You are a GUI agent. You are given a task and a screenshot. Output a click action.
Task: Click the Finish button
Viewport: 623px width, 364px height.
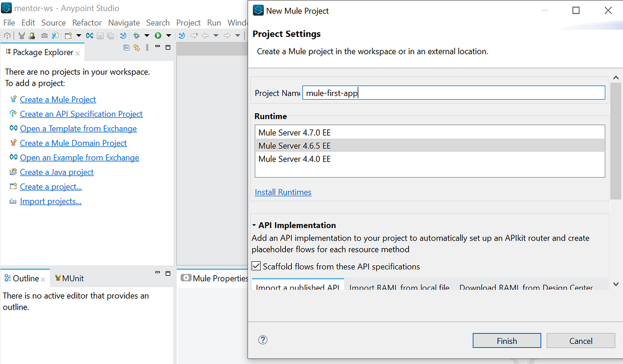tap(507, 341)
